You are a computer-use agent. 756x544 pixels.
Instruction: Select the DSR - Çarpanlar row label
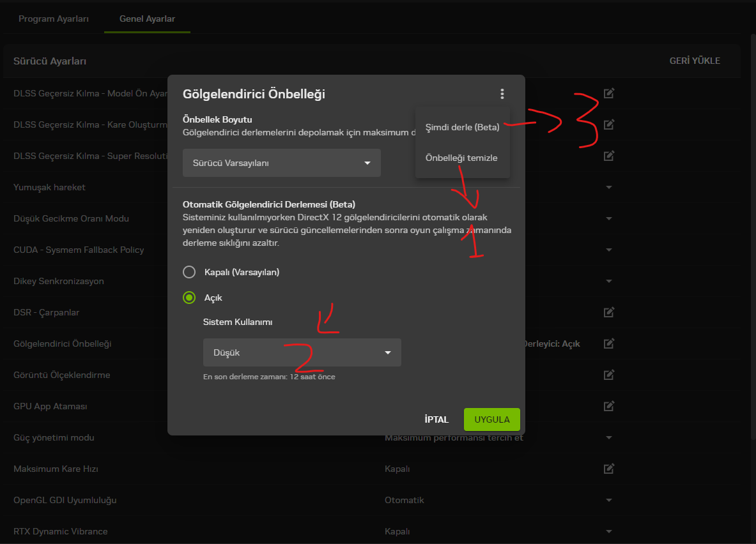point(46,312)
